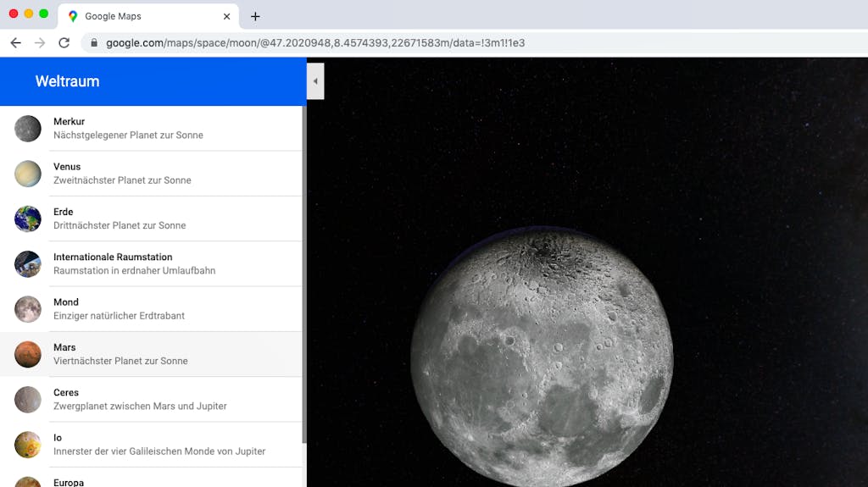View site security lock info
This screenshot has width=868, height=487.
point(94,42)
